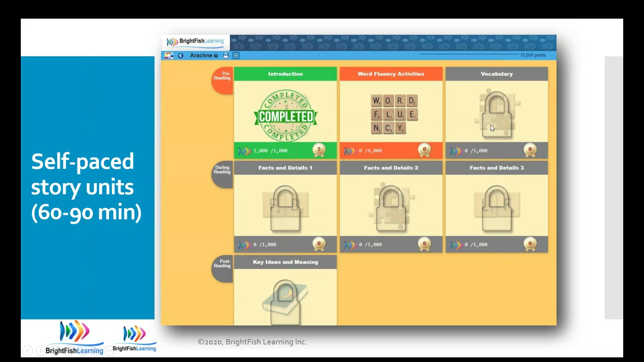Image resolution: width=644 pixels, height=362 pixels.
Task: Click the 15,500 points label
Action: point(533,55)
